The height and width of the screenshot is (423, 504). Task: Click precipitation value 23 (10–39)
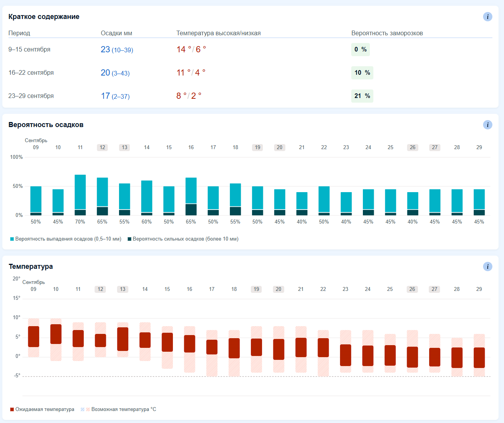coord(117,50)
